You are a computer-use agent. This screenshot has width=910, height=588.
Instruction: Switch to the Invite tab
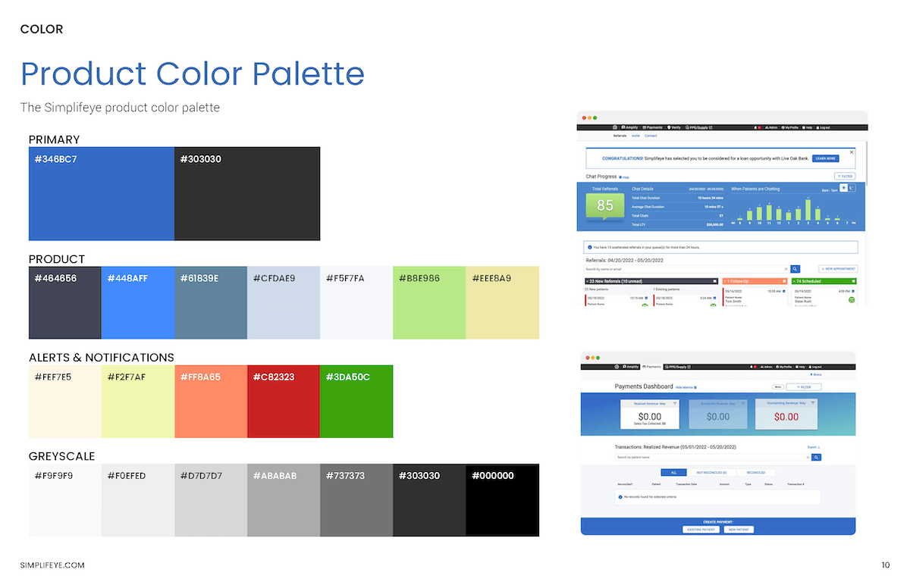pyautogui.click(x=635, y=135)
